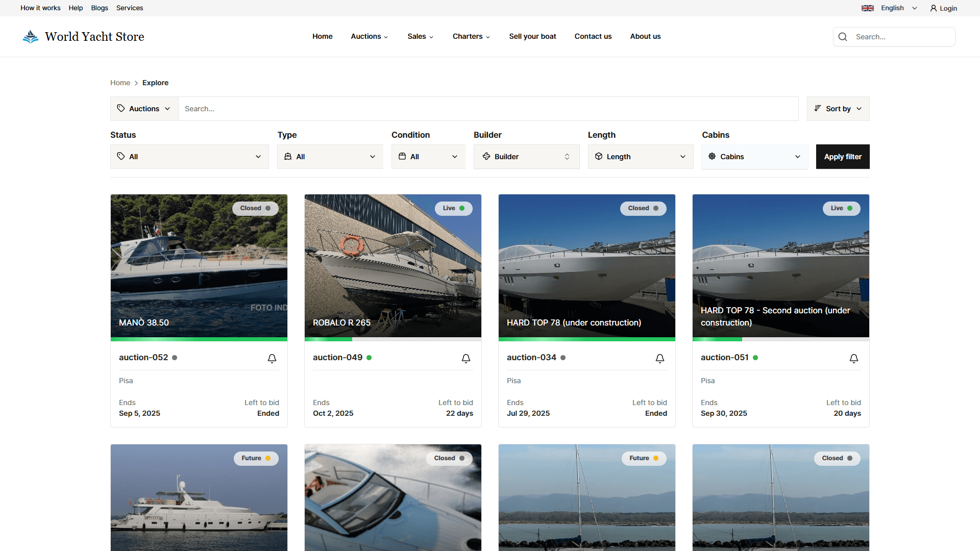Open the Auctions nav menu
This screenshot has height=551, width=980.
pyautogui.click(x=370, y=36)
